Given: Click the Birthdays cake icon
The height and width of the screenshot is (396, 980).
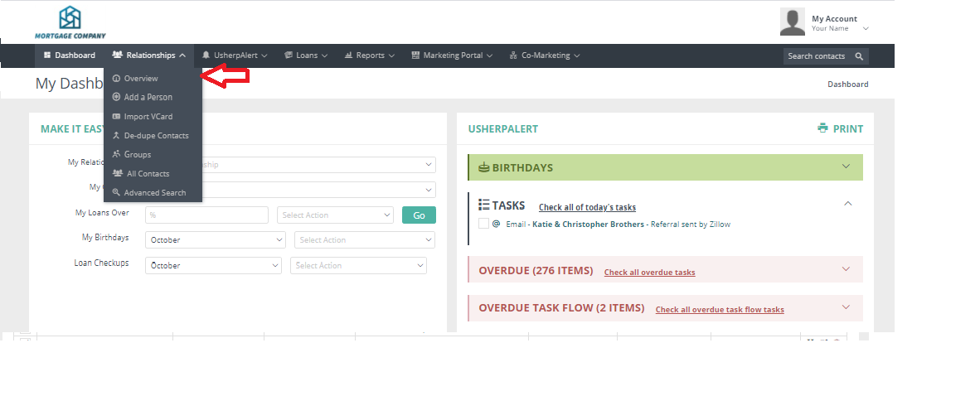Looking at the screenshot, I should 483,168.
